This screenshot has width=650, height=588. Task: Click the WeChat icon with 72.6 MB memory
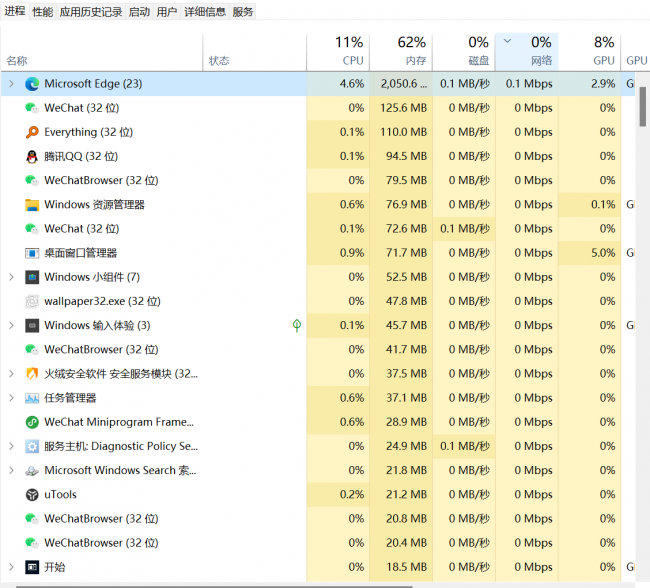tap(32, 229)
